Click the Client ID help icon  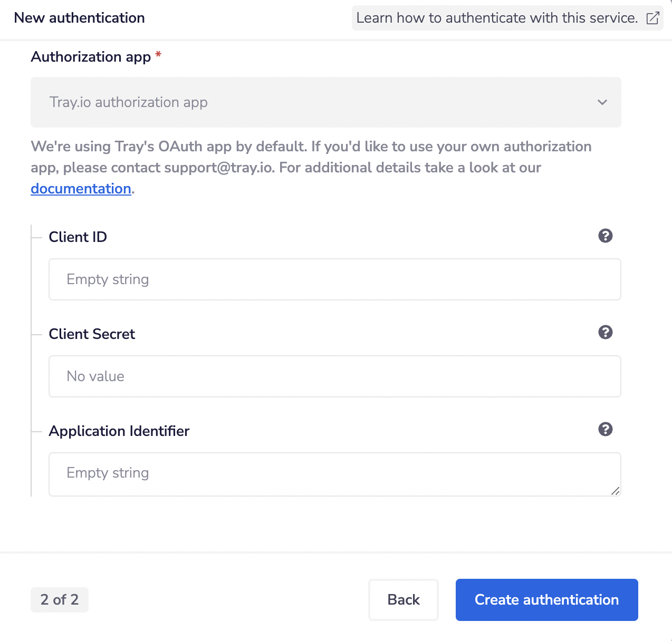click(x=606, y=236)
